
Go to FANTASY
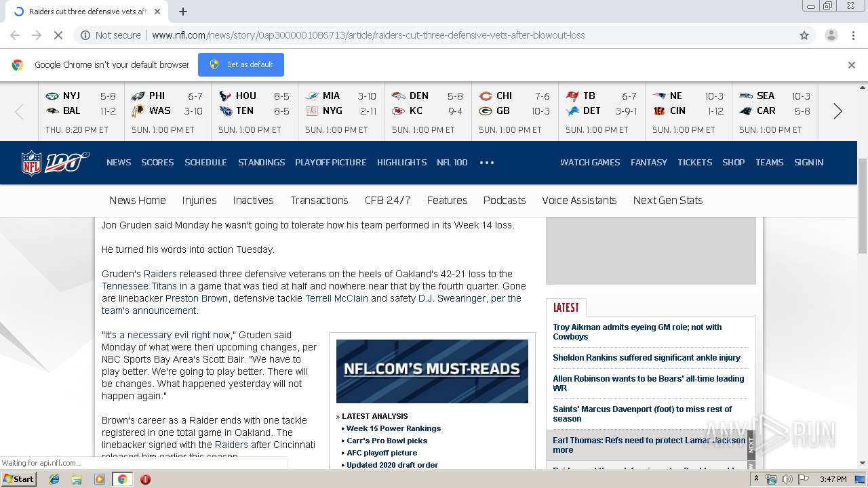(x=649, y=163)
